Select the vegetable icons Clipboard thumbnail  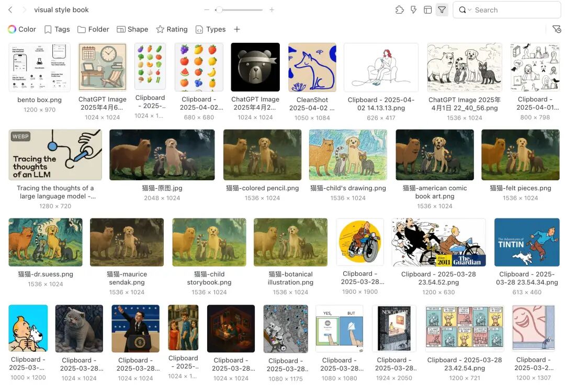tap(150, 66)
